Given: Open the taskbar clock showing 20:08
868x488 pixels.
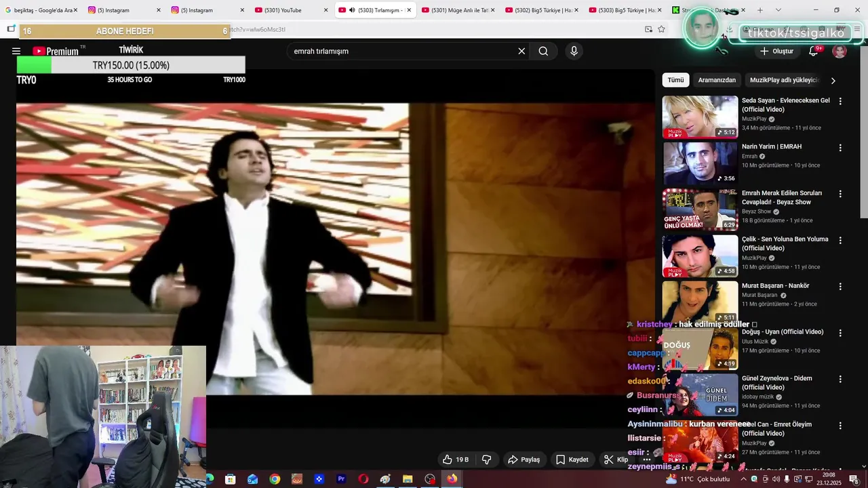Looking at the screenshot, I should click(x=829, y=479).
